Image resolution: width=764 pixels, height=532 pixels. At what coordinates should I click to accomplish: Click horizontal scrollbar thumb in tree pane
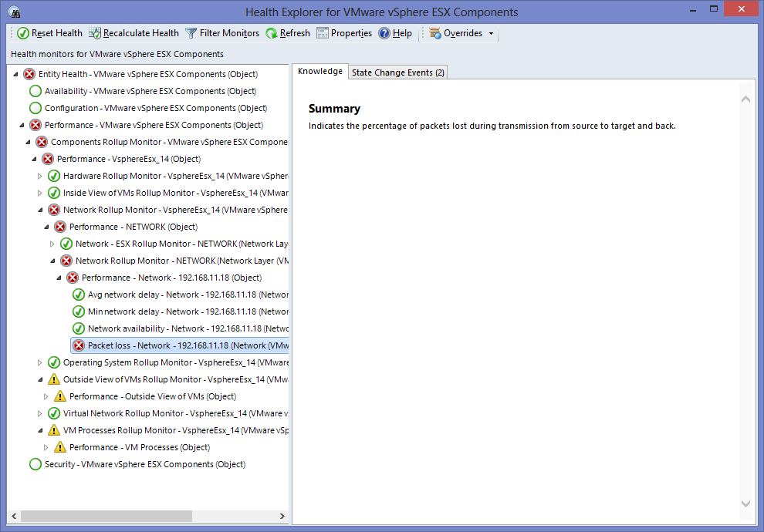[x=106, y=516]
